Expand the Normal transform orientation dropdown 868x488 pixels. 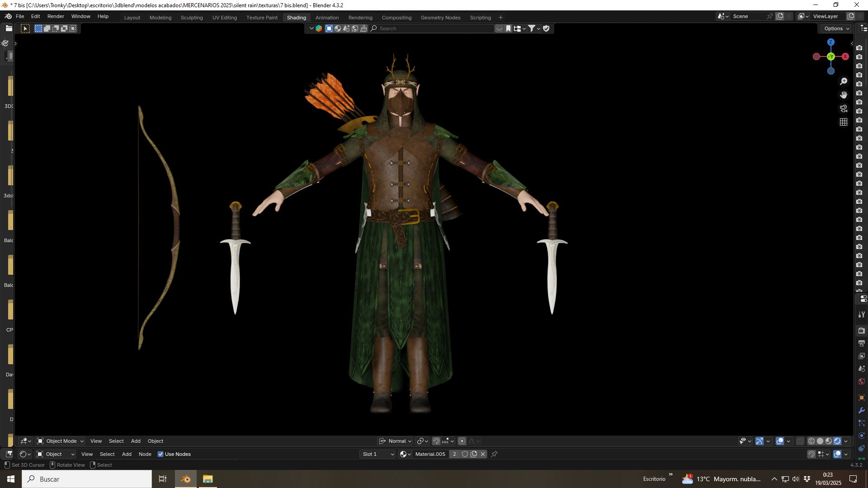pos(395,441)
